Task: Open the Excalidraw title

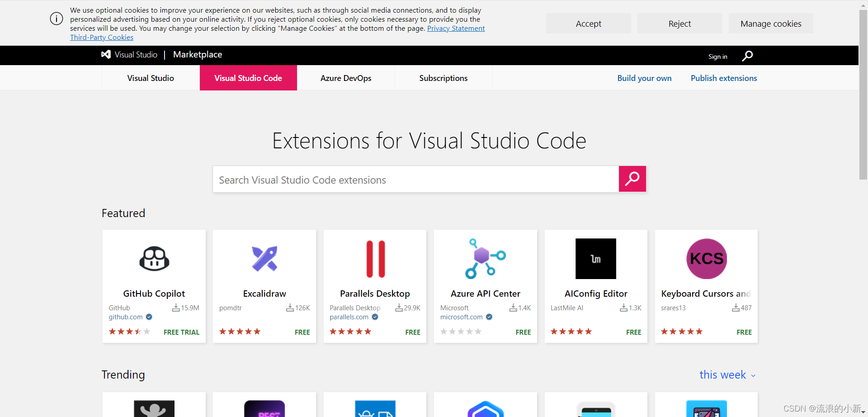Action: (264, 294)
